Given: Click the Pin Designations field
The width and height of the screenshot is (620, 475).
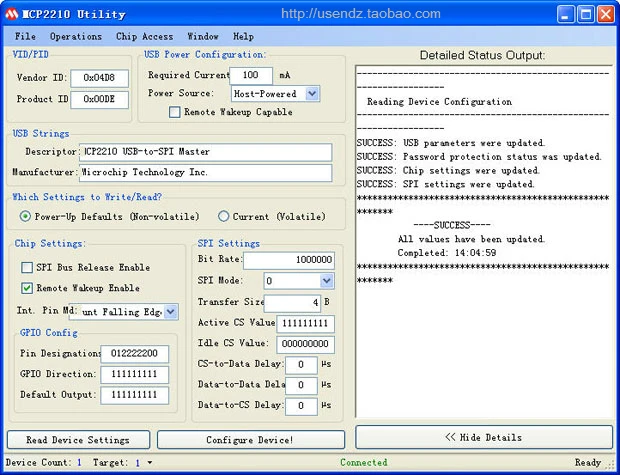Looking at the screenshot, I should pyautogui.click(x=134, y=353).
